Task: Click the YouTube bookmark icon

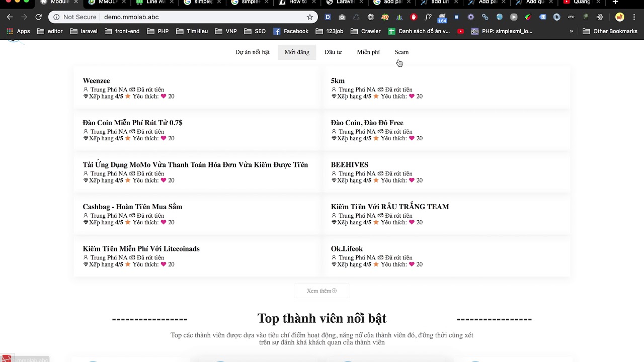Action: [460, 31]
